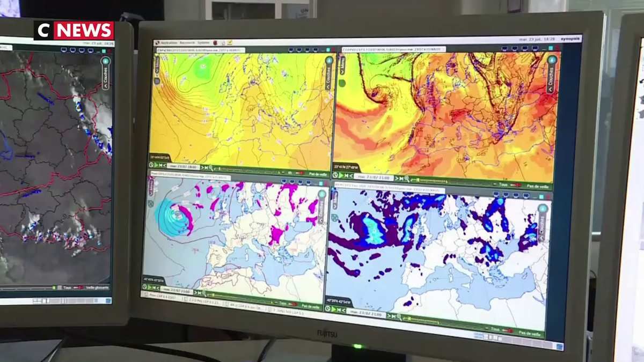Click the Pas de veille button, precipitation map
The width and height of the screenshot is (644, 362).
pyautogui.click(x=530, y=333)
